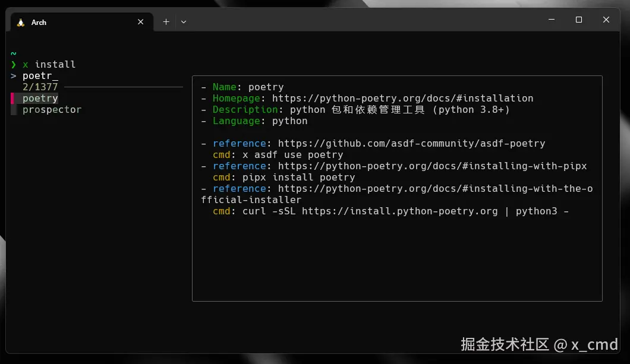
Task: Click the '2/1377' result counter
Action: [40, 87]
